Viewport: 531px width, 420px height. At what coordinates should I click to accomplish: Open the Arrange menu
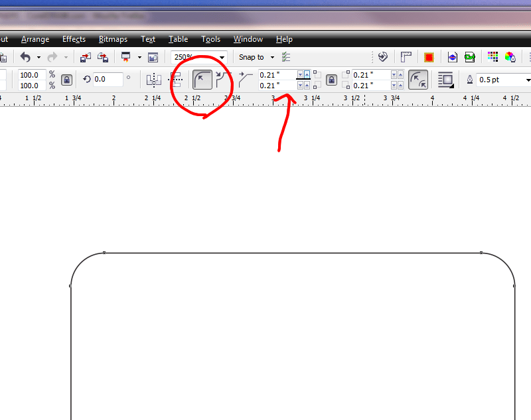(35, 39)
